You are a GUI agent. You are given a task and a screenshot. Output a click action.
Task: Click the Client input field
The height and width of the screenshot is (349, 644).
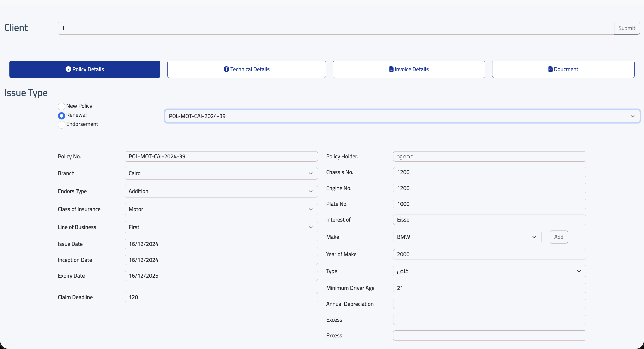(x=336, y=28)
